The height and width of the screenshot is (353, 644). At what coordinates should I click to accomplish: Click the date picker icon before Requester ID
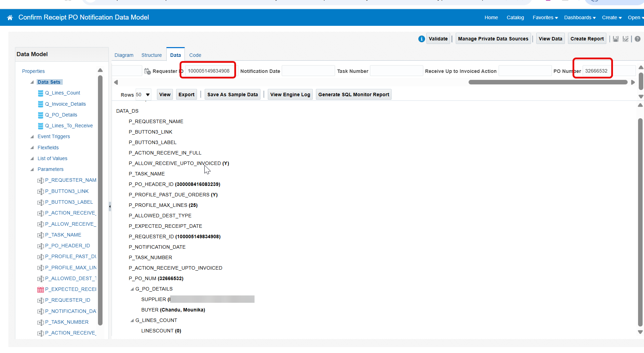[x=147, y=71]
